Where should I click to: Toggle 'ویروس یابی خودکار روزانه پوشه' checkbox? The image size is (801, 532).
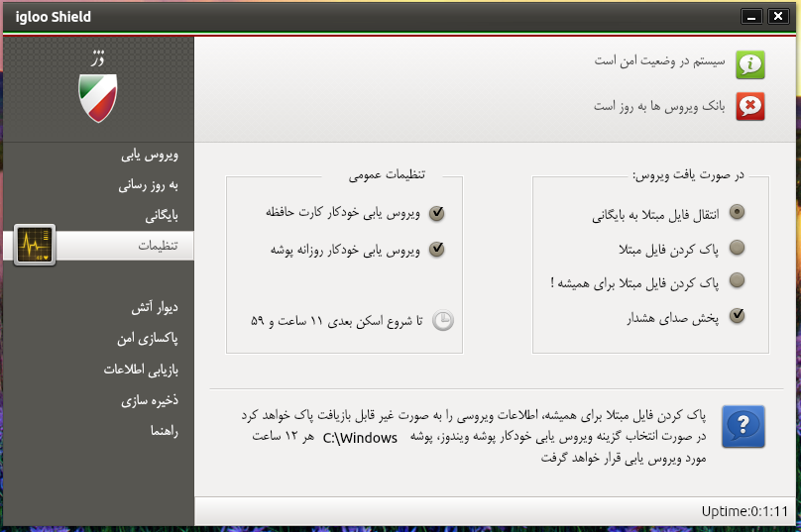[x=436, y=249]
